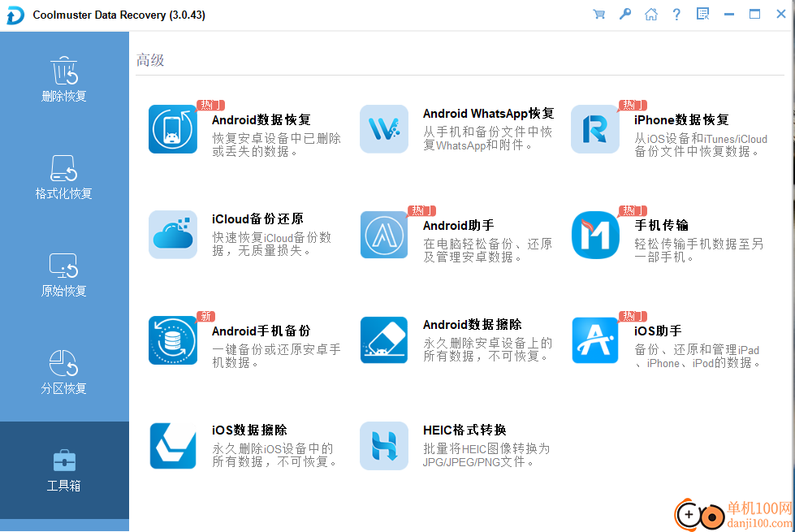Click the iOS助手 A icon
795x532 pixels.
(594, 340)
